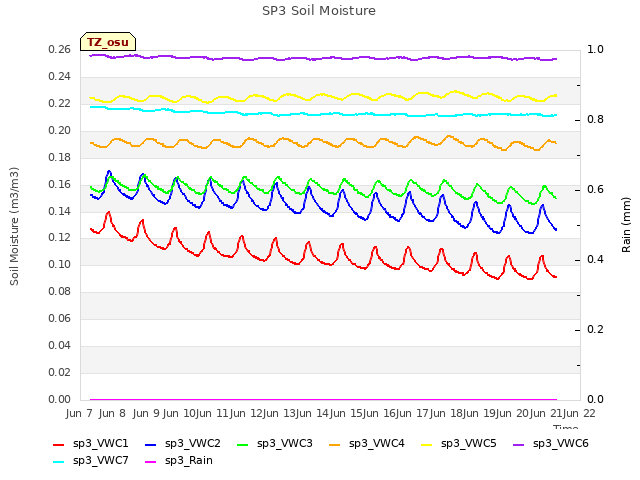640x480 pixels.
Task: Click the Jun 22 date tick label
Action: (578, 413)
